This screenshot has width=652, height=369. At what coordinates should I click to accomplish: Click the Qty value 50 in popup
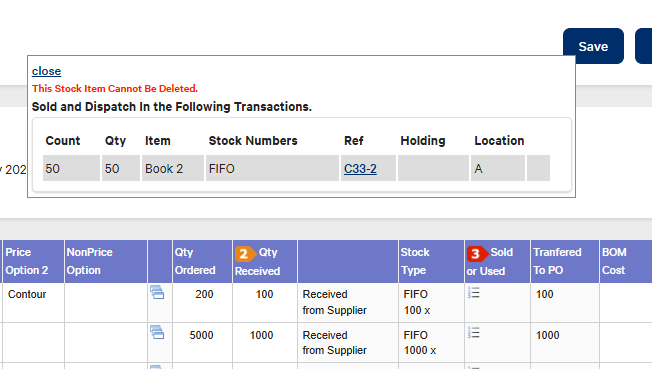coord(121,168)
